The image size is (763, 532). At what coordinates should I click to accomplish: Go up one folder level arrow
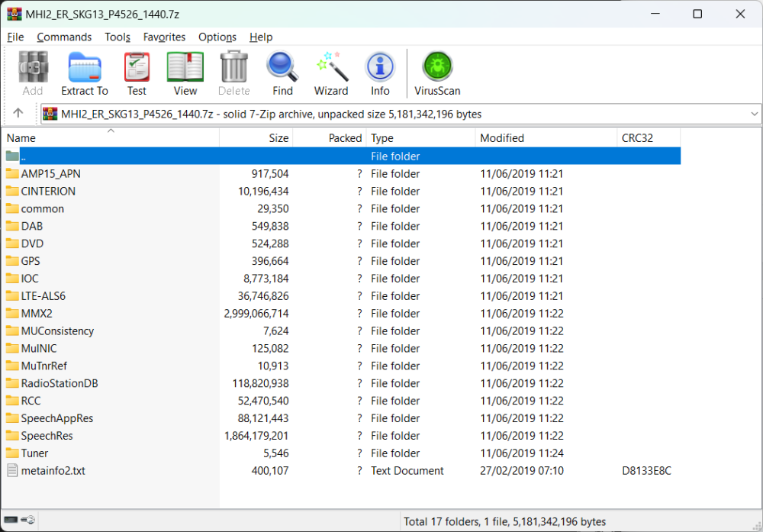(18, 114)
